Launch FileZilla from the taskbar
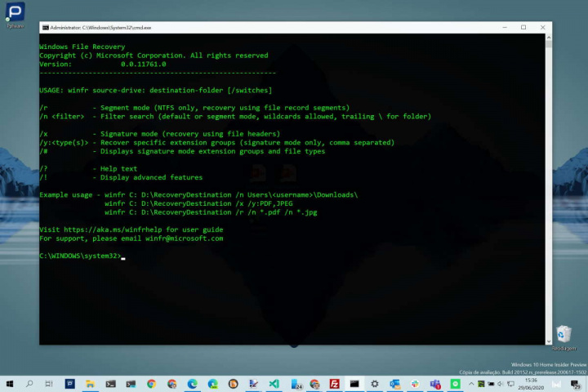Image resolution: width=588 pixels, height=392 pixels. coord(334,384)
